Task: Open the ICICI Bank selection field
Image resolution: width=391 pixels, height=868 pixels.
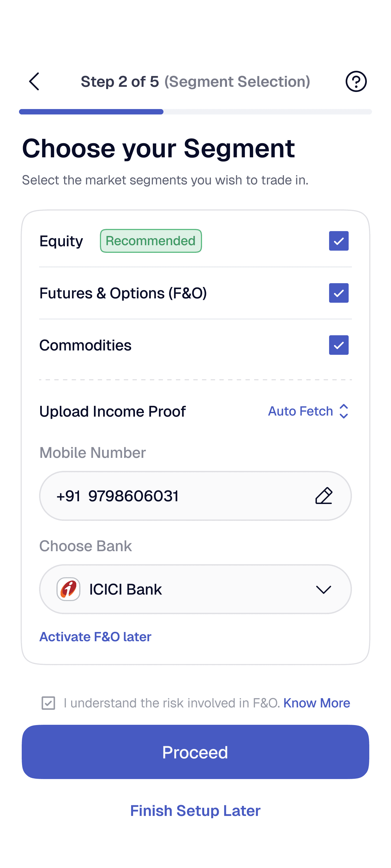Action: [195, 589]
